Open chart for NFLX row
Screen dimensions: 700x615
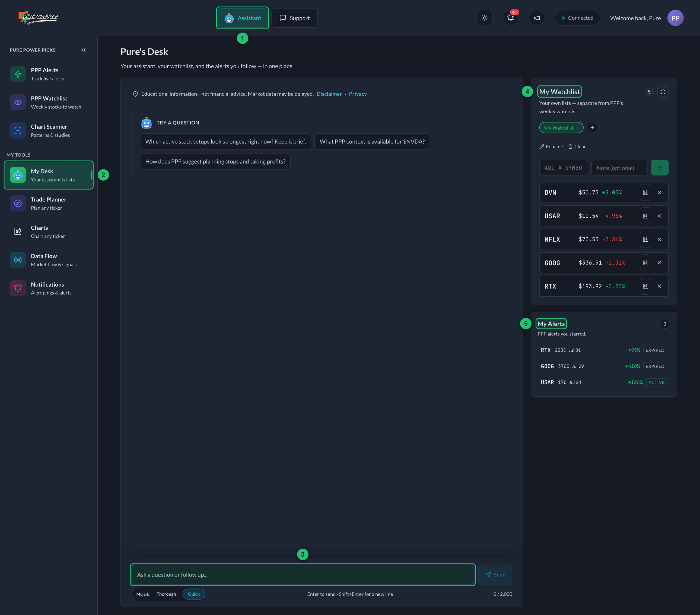click(x=645, y=239)
